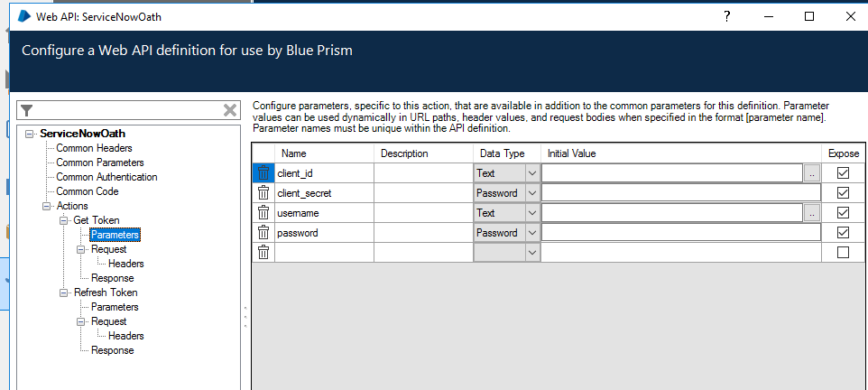Viewport: 868px width, 390px height.
Task: Click the tree filter search box
Action: (126, 110)
